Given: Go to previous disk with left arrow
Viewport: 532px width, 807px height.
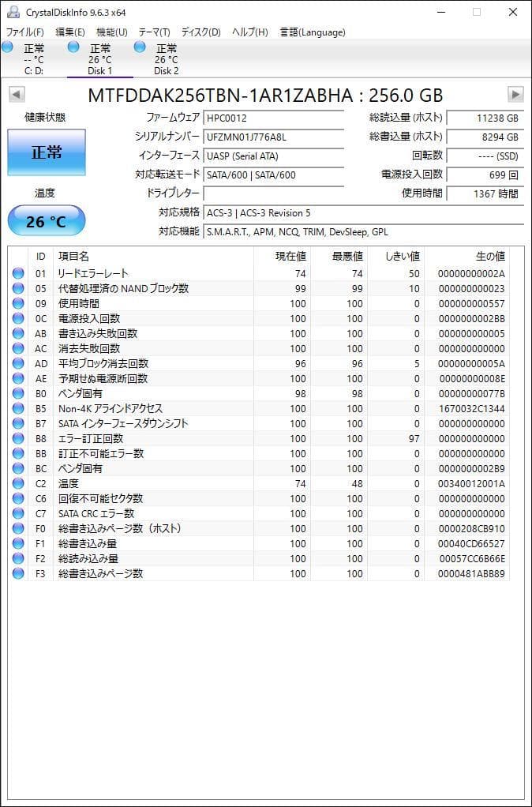Looking at the screenshot, I should (17, 94).
